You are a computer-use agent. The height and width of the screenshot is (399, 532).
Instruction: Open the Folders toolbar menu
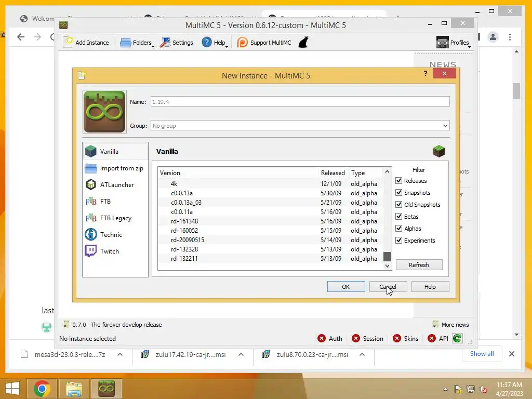coord(137,43)
